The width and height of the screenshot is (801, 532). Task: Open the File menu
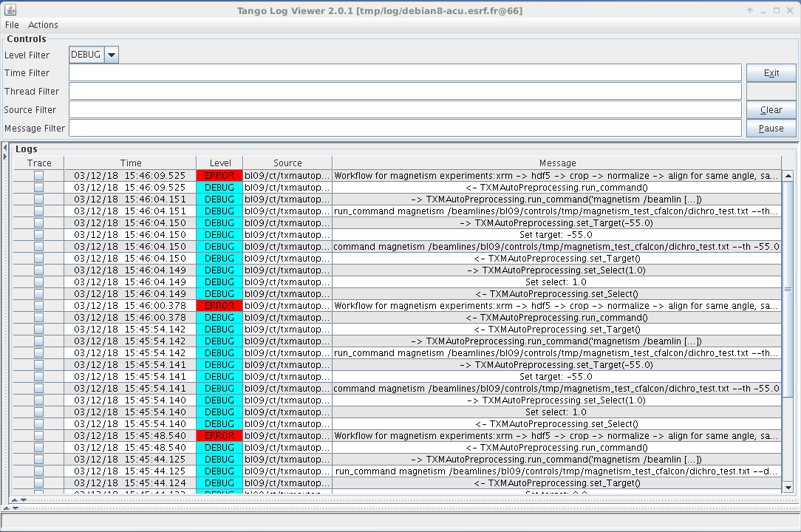coord(11,24)
